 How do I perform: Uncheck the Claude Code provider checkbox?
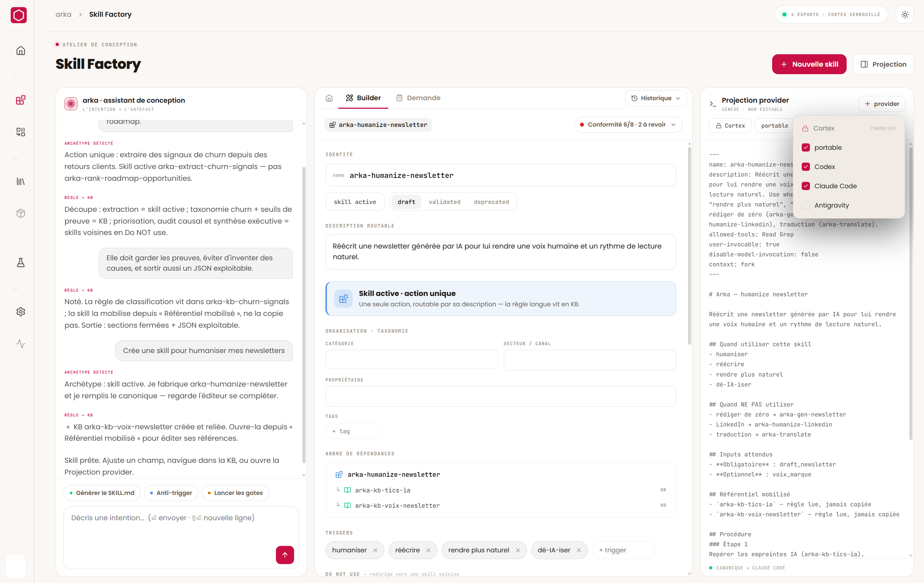click(x=806, y=186)
